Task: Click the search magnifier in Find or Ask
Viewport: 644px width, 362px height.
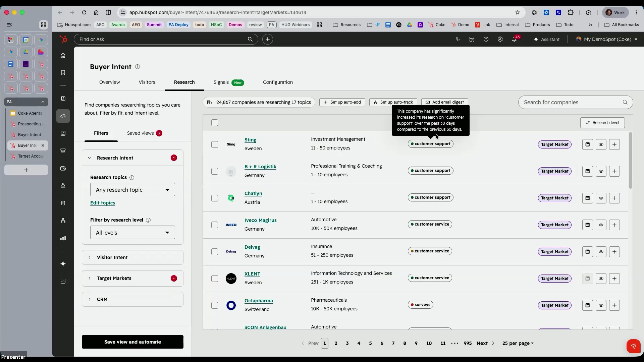Action: click(x=250, y=39)
